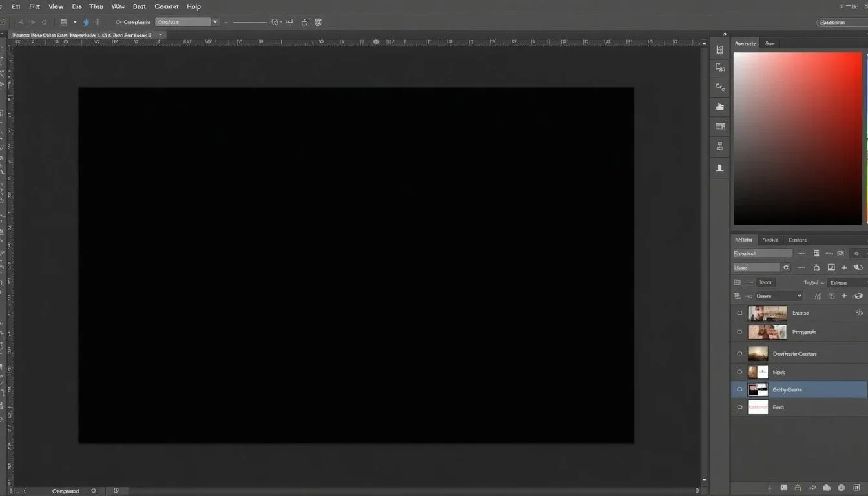Click the plus icon in the lock icon row
This screenshot has height=496, width=868.
click(844, 267)
